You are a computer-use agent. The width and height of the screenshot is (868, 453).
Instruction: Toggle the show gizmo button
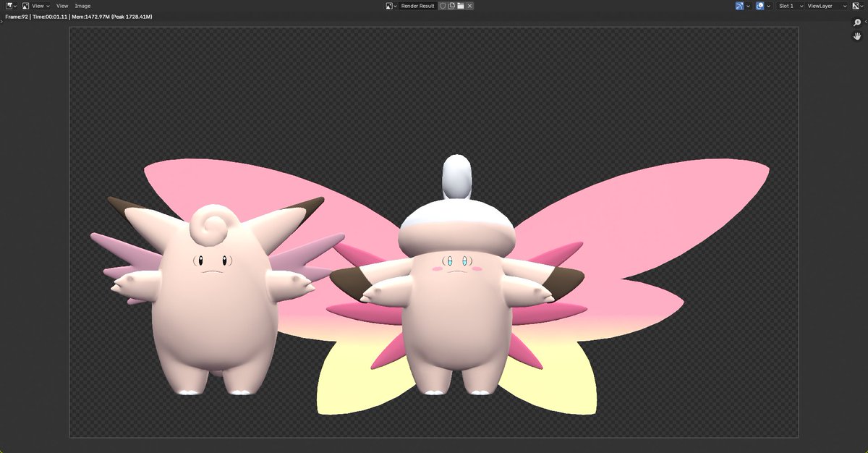point(739,6)
